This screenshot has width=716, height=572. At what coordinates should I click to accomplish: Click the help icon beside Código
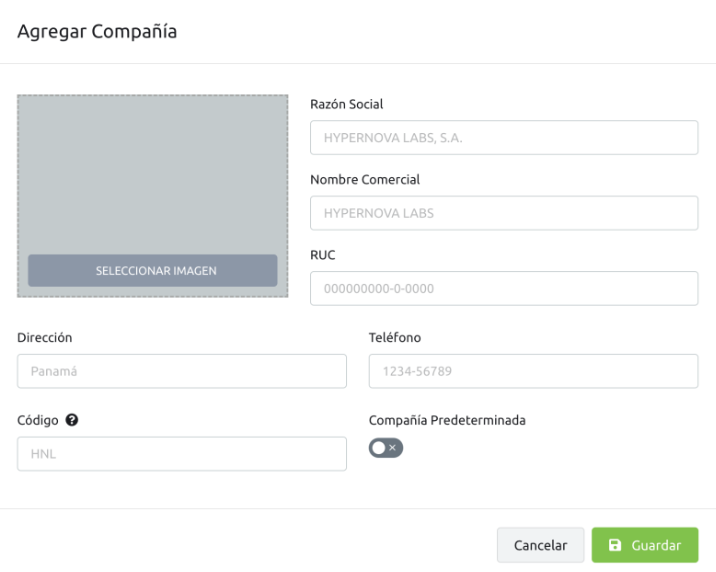(x=72, y=420)
